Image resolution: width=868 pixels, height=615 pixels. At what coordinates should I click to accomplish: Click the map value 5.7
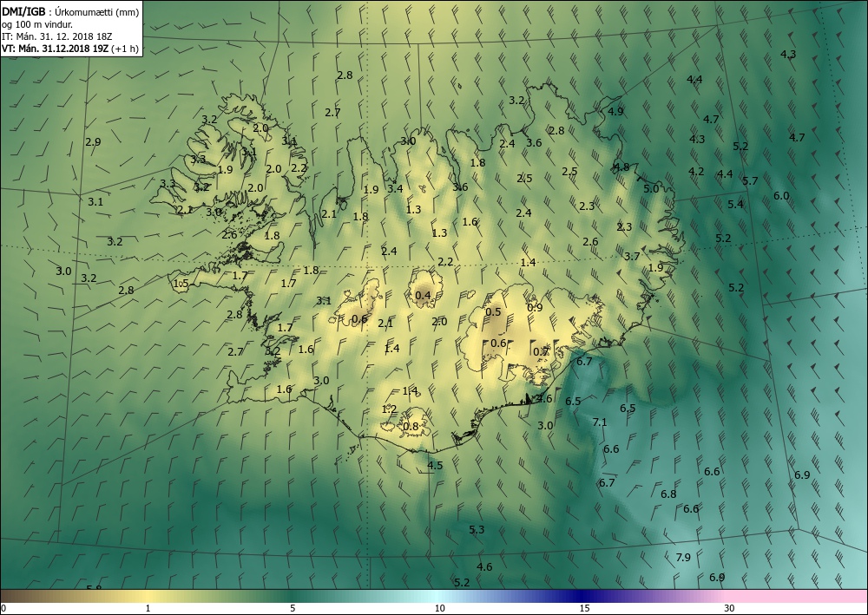click(750, 180)
